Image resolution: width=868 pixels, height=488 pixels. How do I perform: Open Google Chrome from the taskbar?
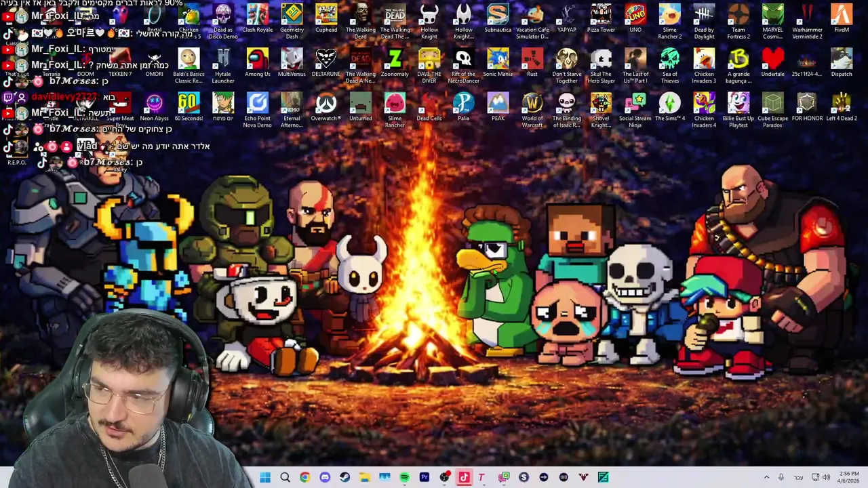coord(304,477)
